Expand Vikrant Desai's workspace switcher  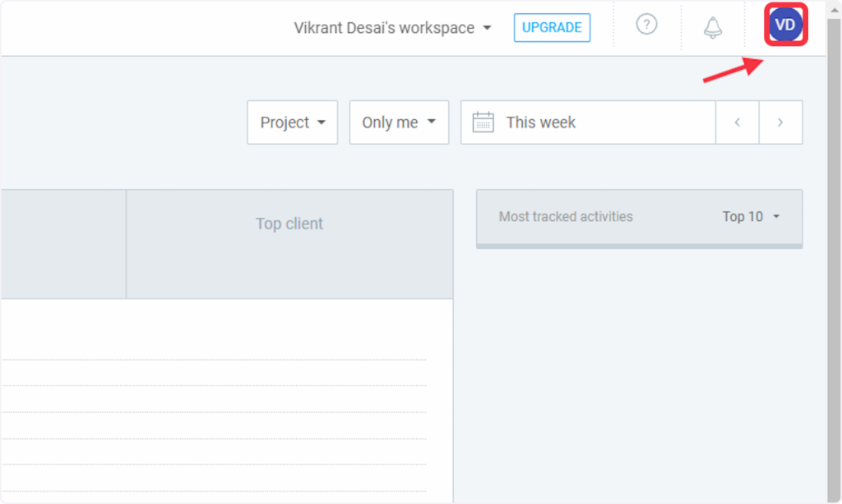coord(393,28)
